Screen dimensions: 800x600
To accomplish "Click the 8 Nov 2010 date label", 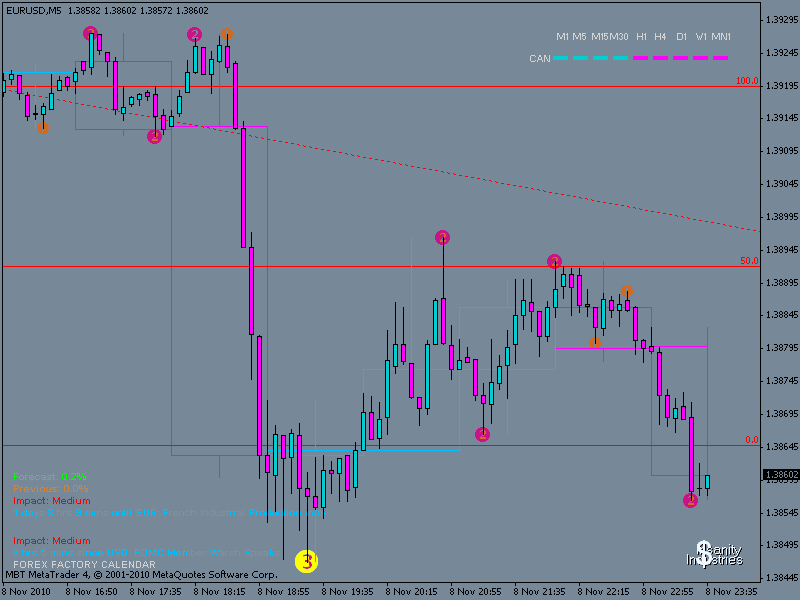I will coord(27,592).
